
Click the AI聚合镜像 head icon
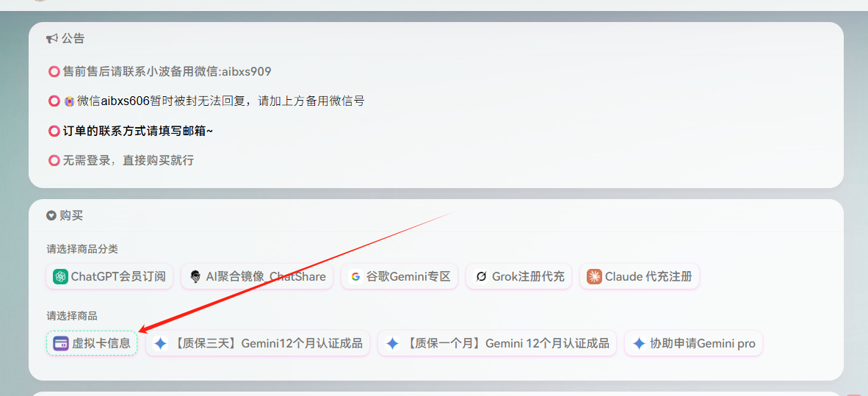195,276
